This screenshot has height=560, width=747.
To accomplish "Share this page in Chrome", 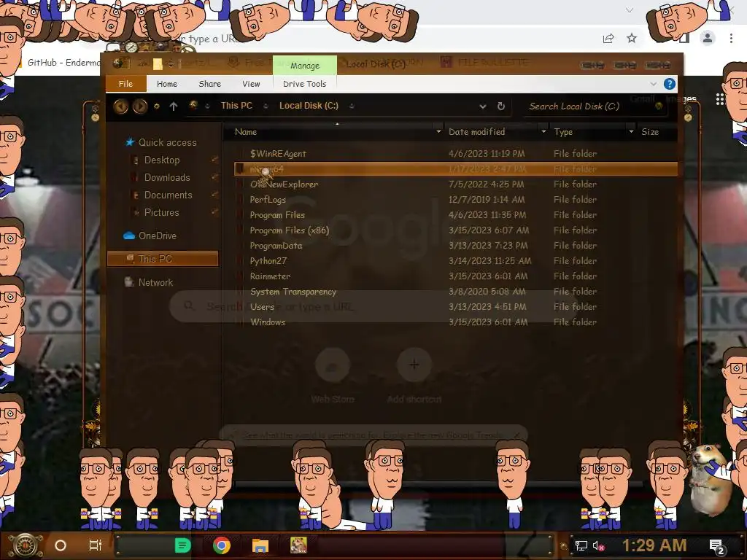I will 608,39.
